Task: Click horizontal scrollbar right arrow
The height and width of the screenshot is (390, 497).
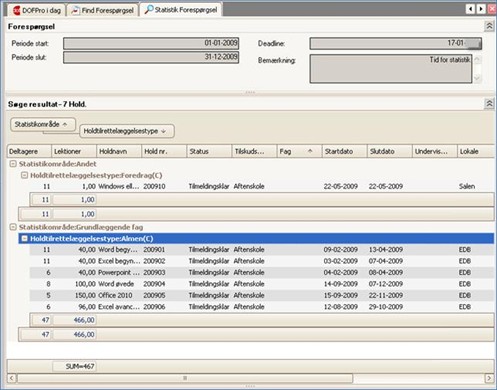Action: point(489,378)
